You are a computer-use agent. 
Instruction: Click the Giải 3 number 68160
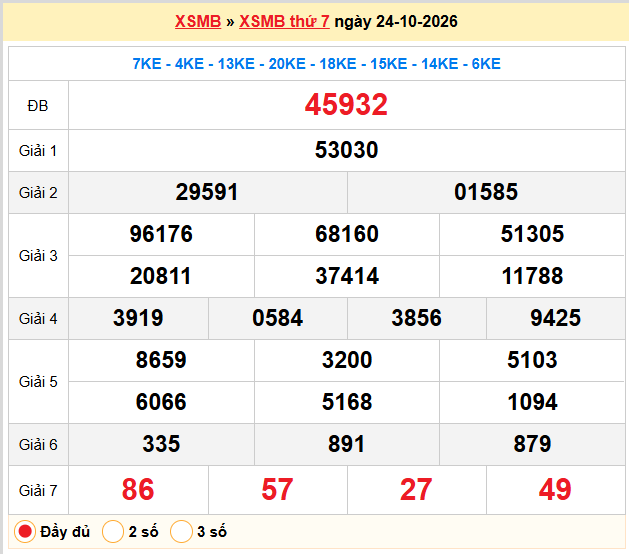point(347,234)
